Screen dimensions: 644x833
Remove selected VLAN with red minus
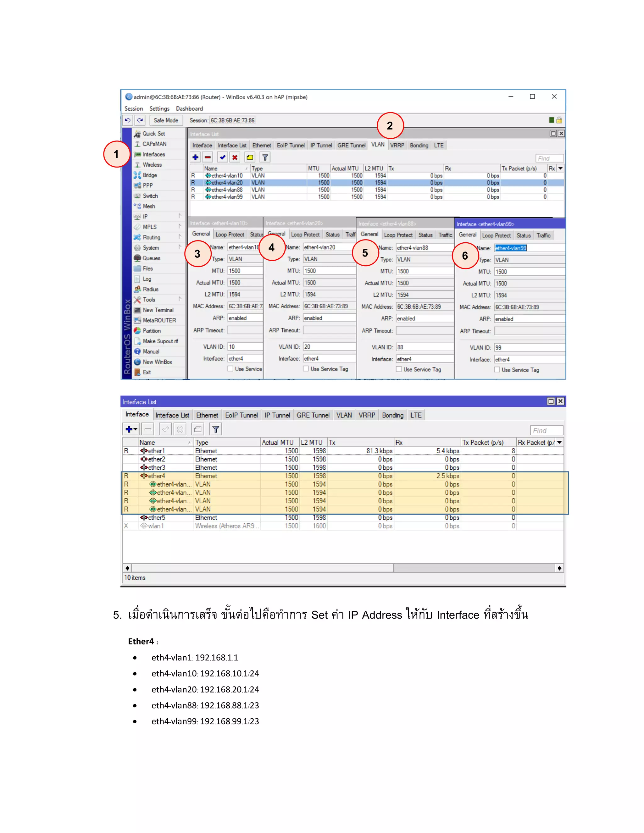(208, 157)
